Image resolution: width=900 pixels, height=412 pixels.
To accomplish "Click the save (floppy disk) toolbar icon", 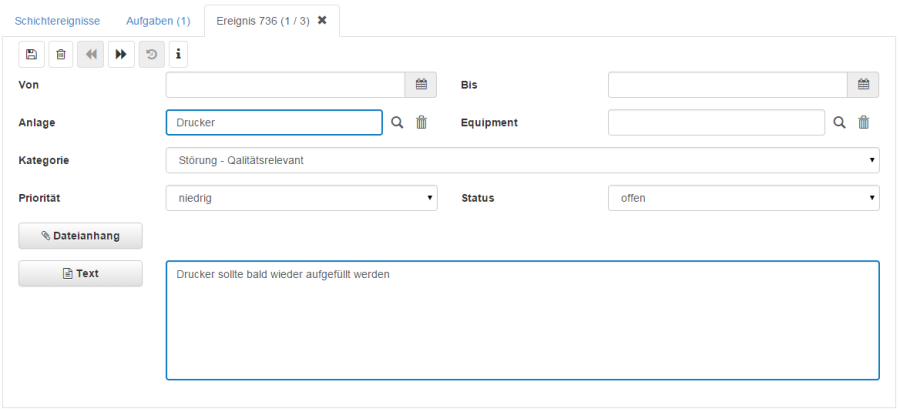I will (31, 54).
